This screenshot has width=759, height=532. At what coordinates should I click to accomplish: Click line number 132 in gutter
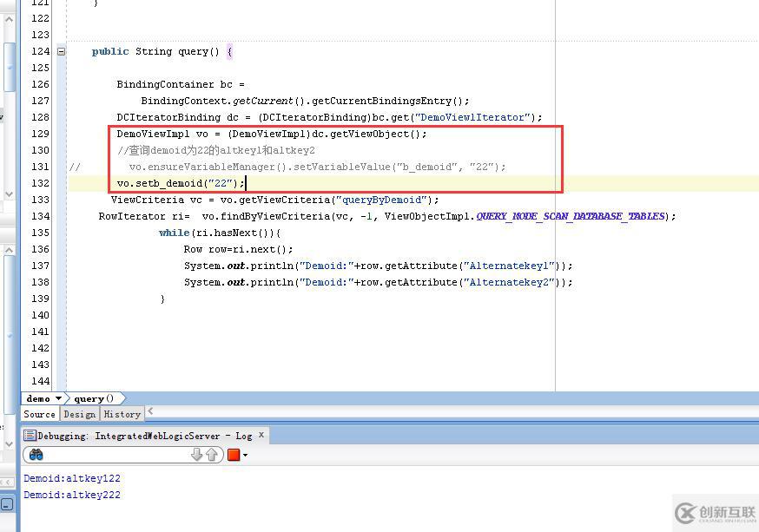point(40,183)
